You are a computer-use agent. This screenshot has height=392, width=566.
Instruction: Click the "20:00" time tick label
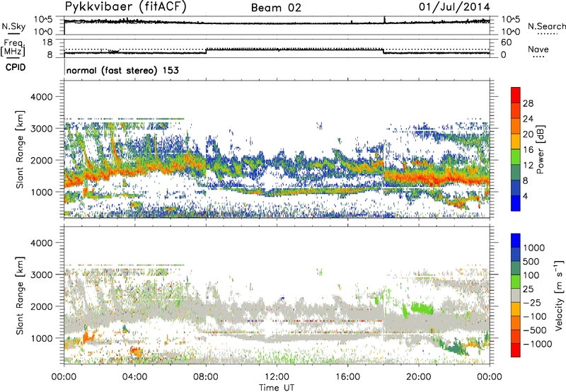tap(418, 377)
